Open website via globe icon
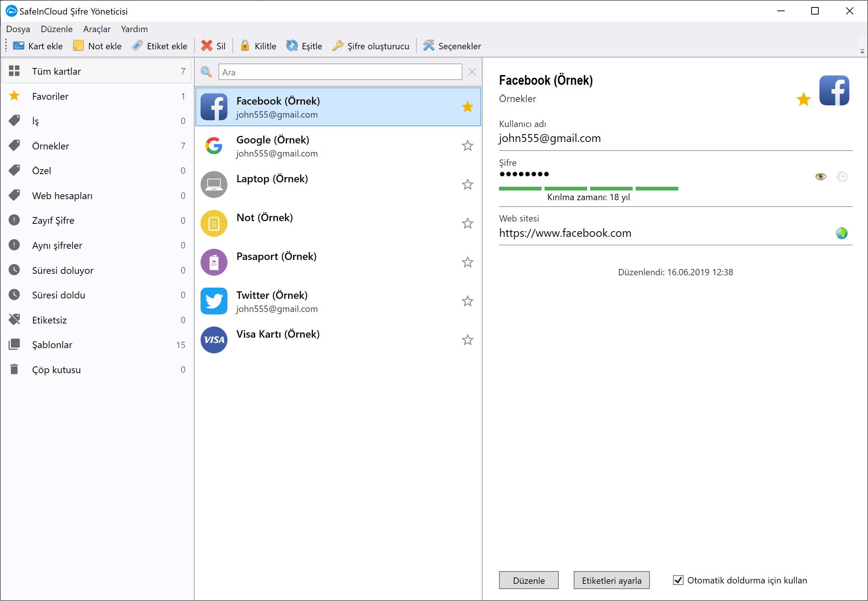 (841, 233)
